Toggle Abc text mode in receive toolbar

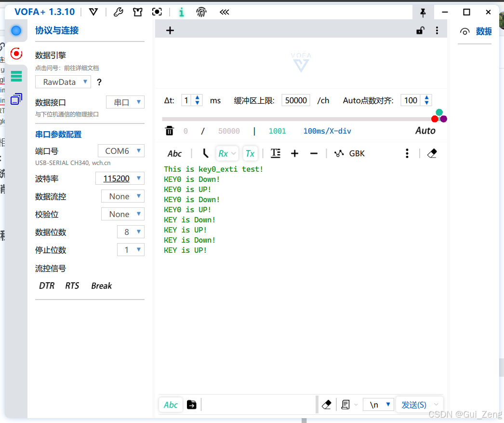(174, 153)
